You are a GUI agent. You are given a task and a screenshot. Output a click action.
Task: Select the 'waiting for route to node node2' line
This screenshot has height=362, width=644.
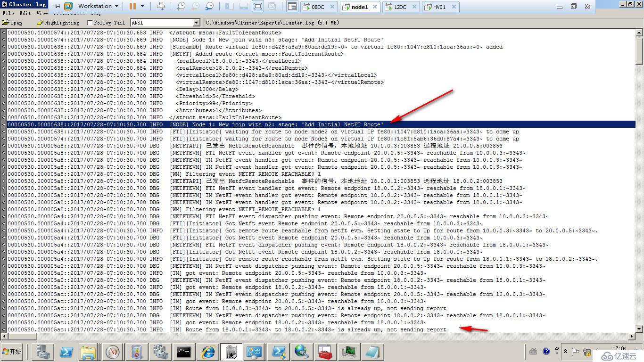pyautogui.click(x=321, y=132)
